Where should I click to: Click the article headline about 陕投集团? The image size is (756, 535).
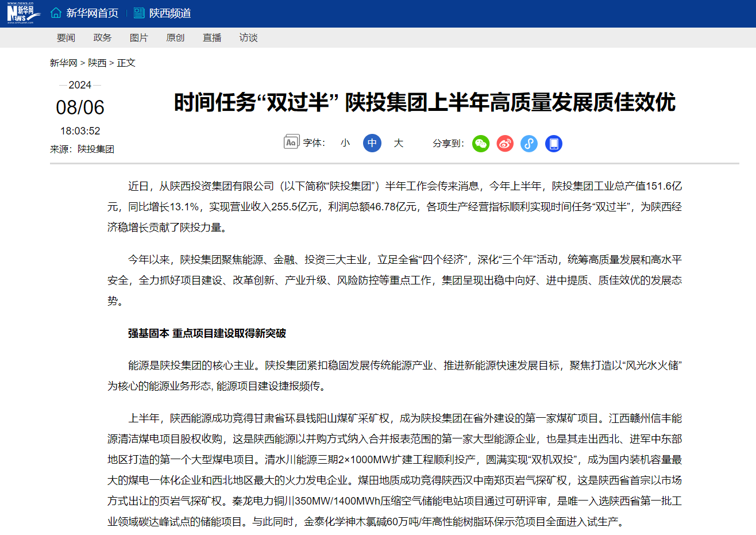pyautogui.click(x=425, y=103)
